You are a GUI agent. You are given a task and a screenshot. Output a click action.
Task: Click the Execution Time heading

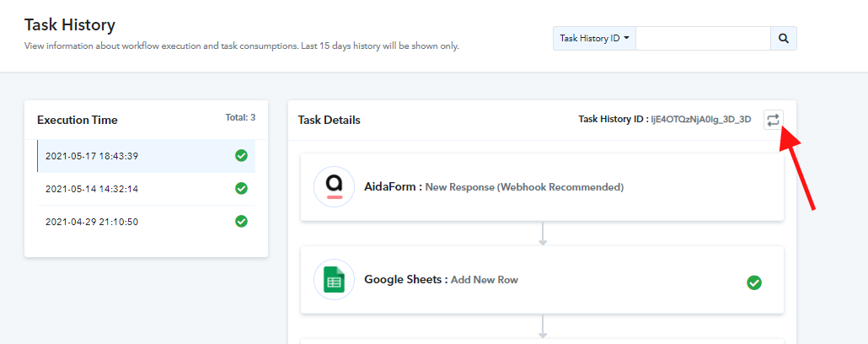(x=77, y=120)
